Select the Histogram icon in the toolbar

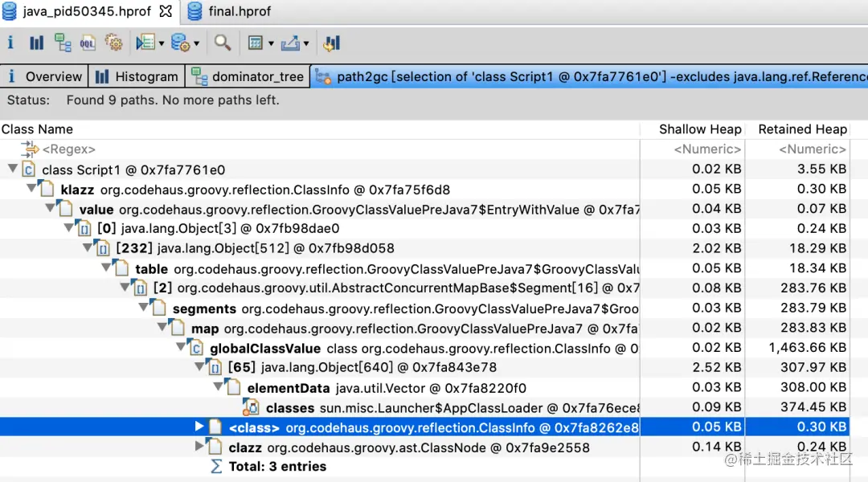36,43
